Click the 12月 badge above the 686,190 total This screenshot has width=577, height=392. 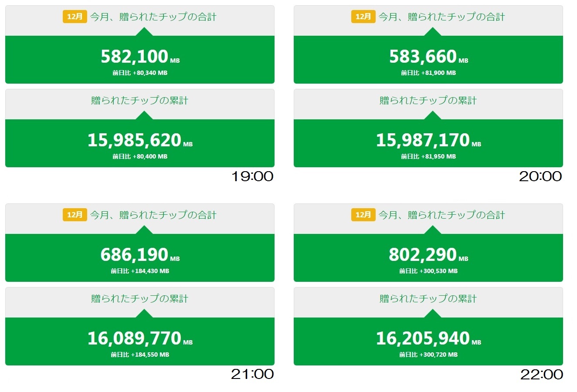coord(75,215)
